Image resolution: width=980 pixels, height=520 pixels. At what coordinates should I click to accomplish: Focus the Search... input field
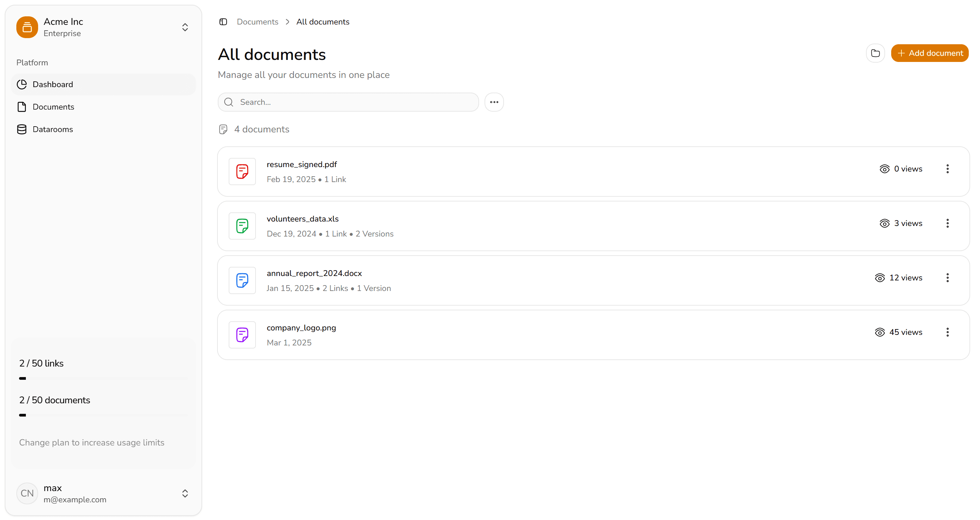point(348,102)
